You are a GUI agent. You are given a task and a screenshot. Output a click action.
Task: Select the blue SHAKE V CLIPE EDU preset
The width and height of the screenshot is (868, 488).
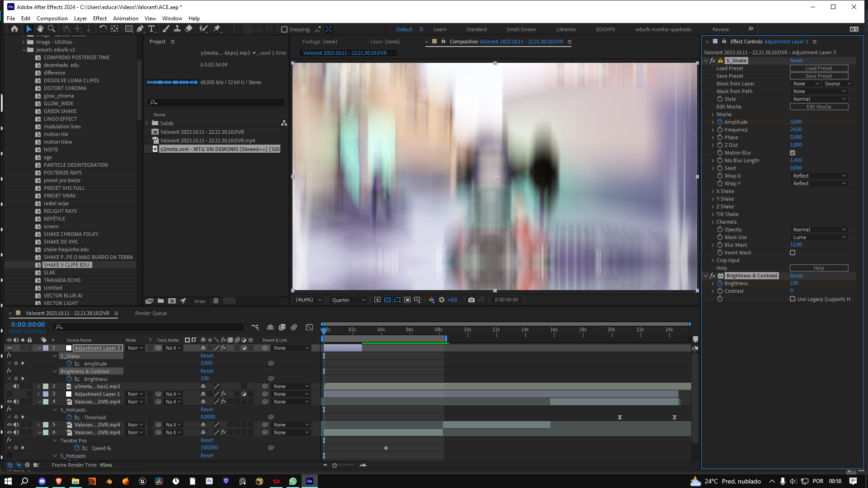(67, 264)
